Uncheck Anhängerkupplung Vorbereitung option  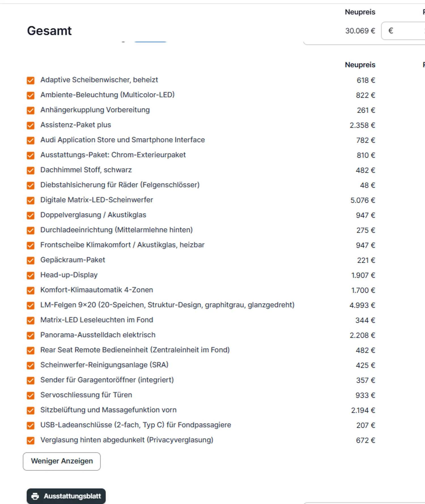coord(31,110)
